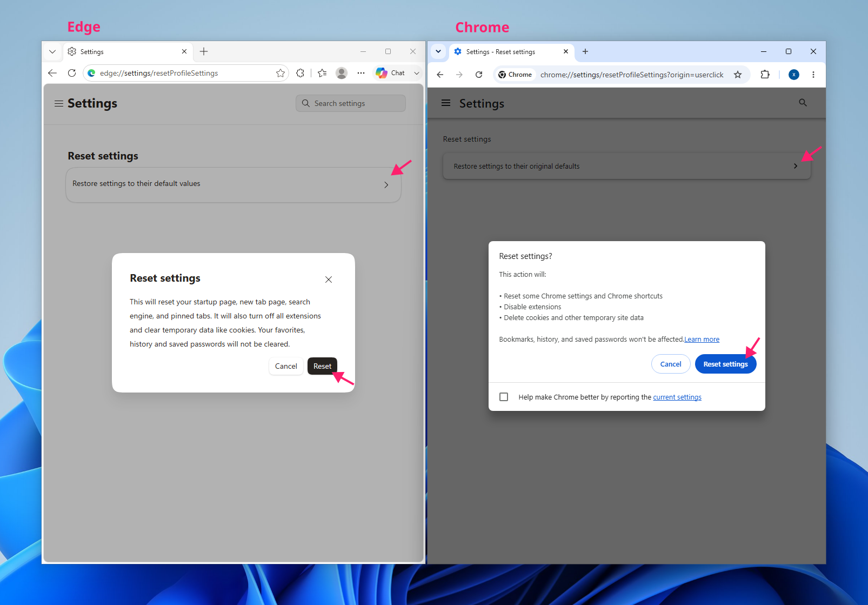Open Chrome settings hamburger menu
This screenshot has width=868, height=605.
click(x=446, y=103)
